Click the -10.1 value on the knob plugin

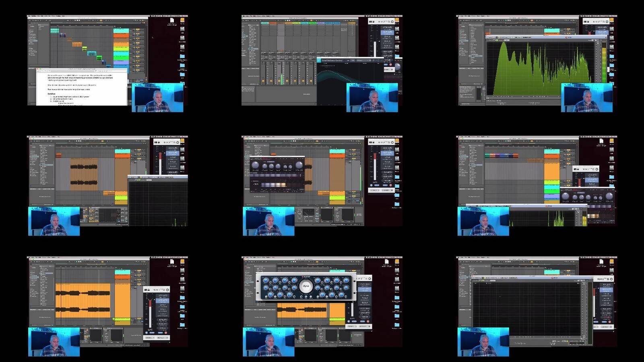click(255, 184)
